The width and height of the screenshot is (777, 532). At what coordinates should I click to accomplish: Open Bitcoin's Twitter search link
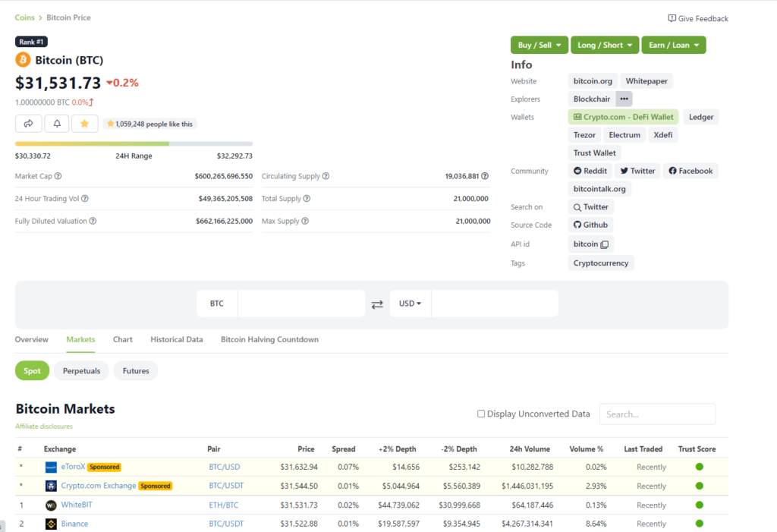tap(590, 206)
